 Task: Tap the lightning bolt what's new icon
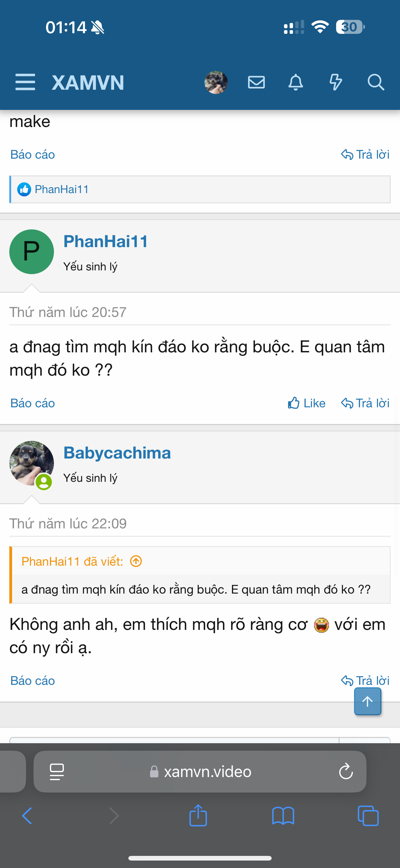pos(336,82)
